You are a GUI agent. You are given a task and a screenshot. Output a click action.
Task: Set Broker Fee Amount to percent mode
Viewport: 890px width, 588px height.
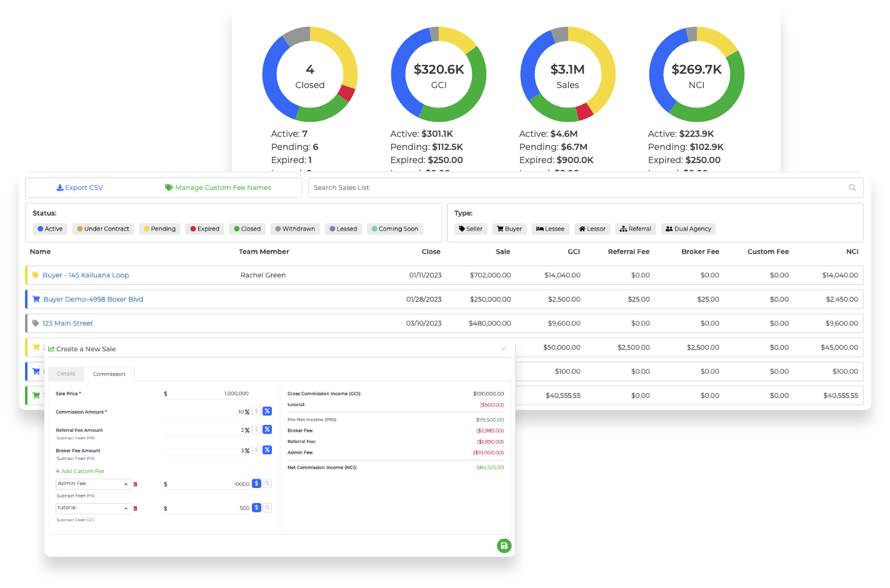[x=267, y=450]
